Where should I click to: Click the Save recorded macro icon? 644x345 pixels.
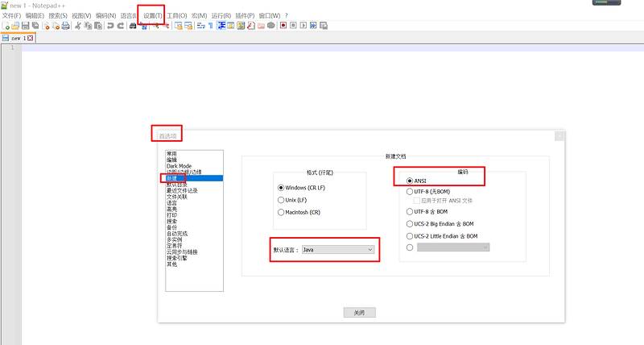(x=324, y=26)
